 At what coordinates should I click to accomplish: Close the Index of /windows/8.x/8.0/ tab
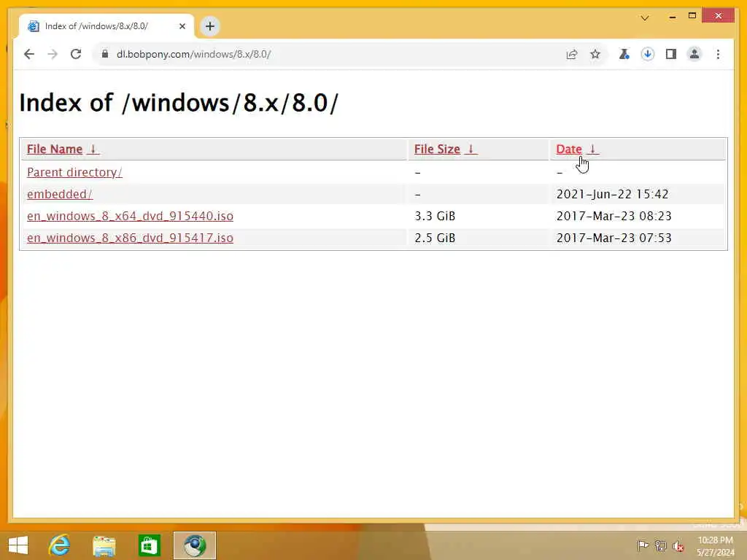(182, 26)
